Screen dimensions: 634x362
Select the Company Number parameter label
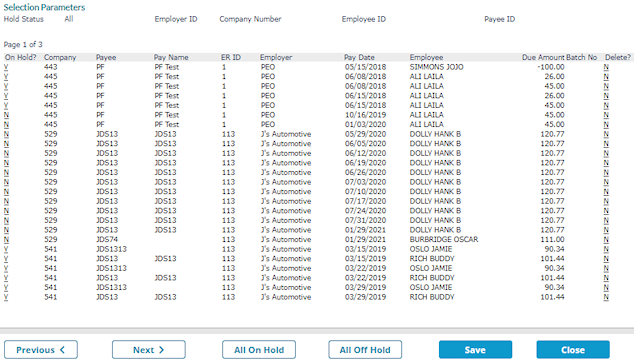click(x=250, y=19)
